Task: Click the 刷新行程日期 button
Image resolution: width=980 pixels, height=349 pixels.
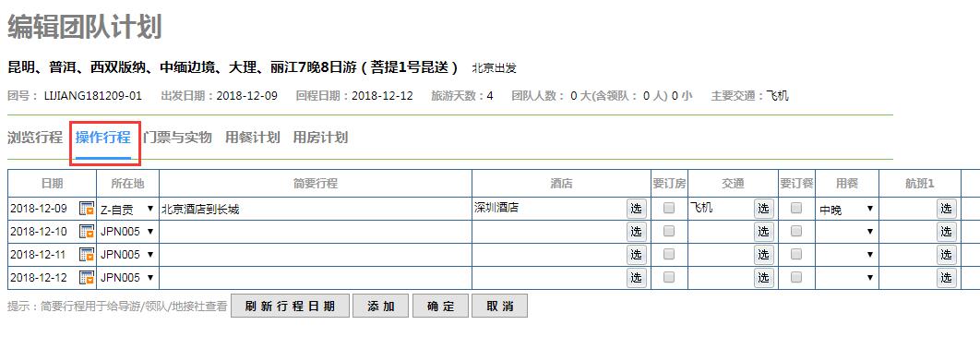Action: coord(290,307)
